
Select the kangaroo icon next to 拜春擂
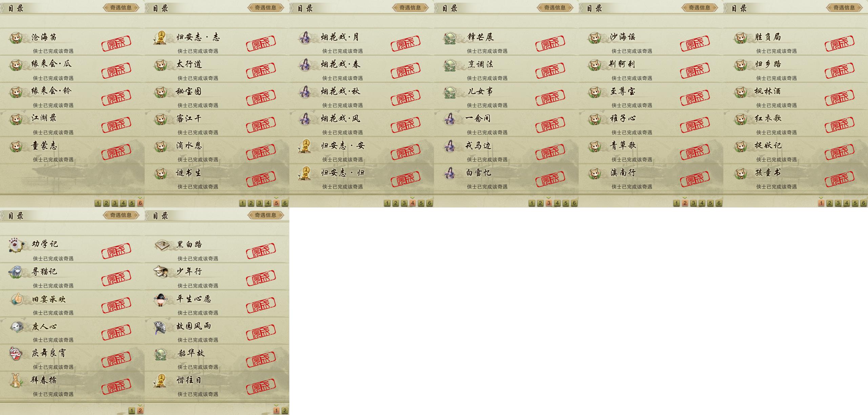[16, 380]
